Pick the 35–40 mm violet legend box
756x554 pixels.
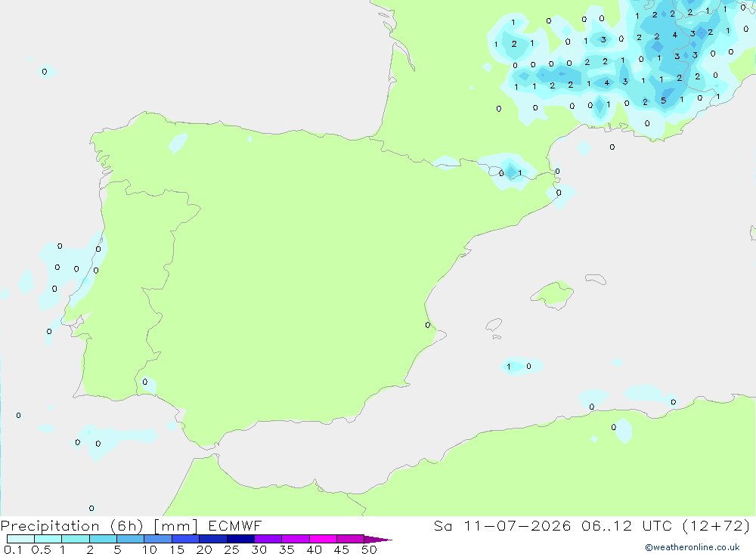click(295, 539)
